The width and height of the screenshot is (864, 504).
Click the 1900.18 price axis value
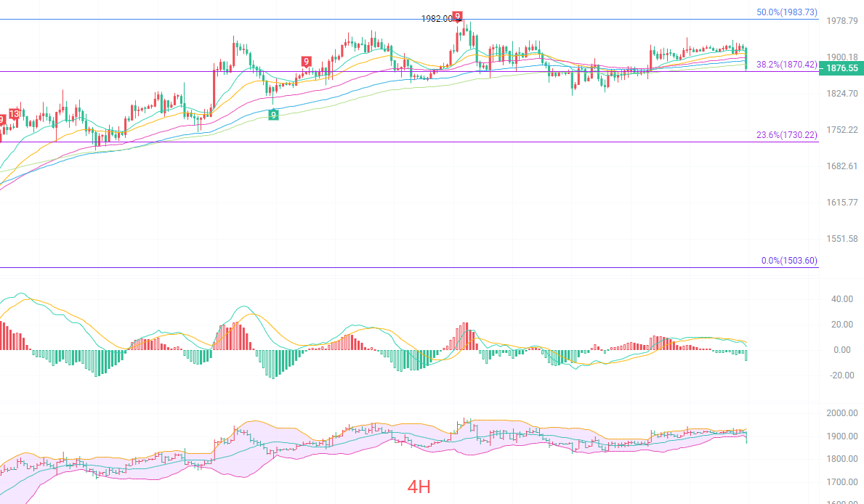point(842,57)
